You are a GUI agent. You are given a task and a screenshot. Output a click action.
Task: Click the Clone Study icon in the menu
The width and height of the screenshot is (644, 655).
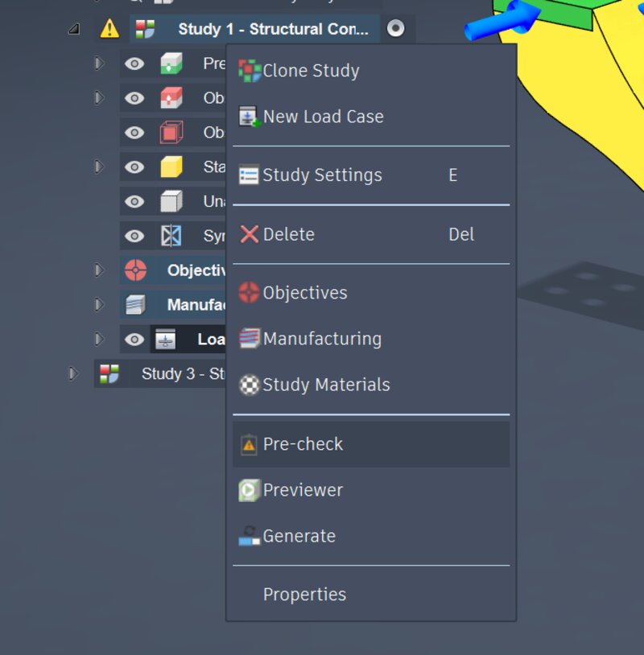[249, 71]
